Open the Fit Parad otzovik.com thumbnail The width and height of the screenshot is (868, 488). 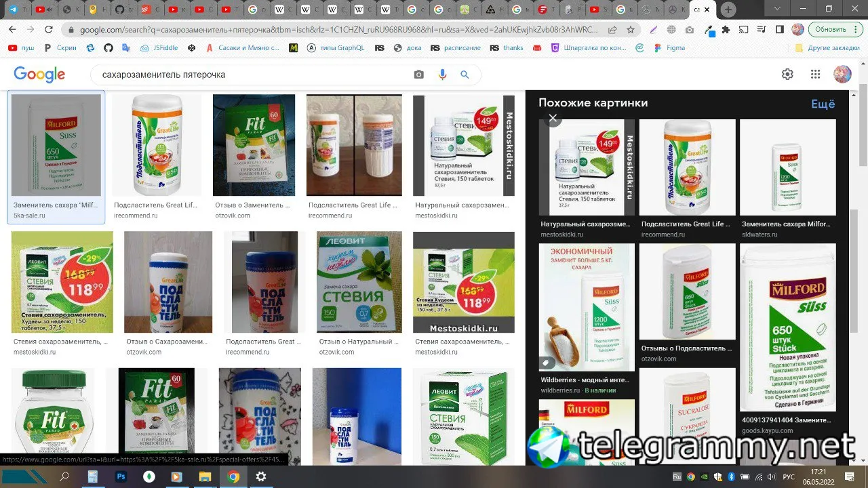tap(254, 145)
